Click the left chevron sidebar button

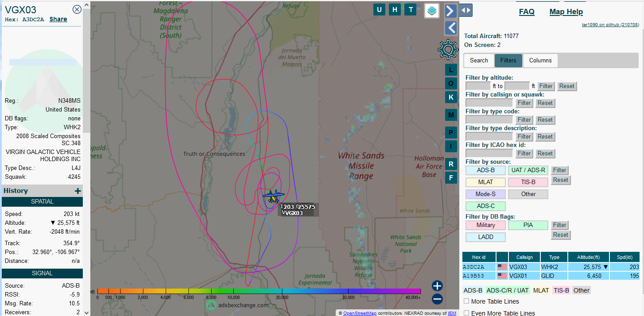pyautogui.click(x=451, y=28)
